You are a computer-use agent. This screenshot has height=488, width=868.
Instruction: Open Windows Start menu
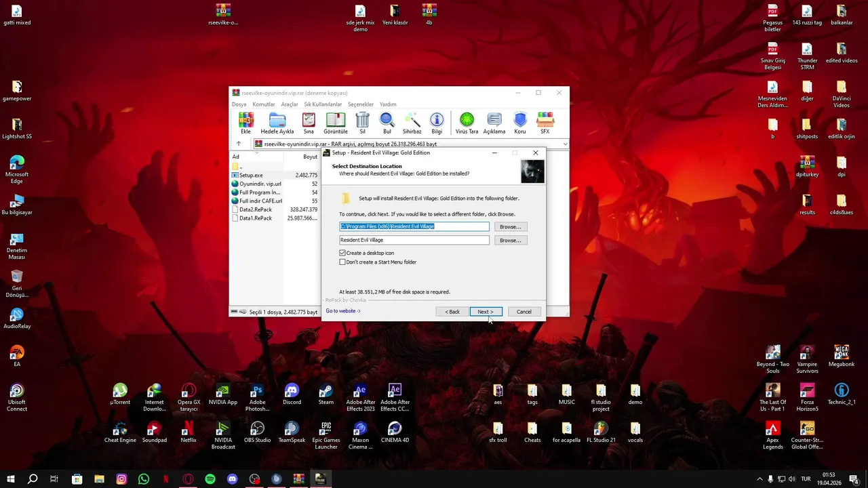[10, 479]
